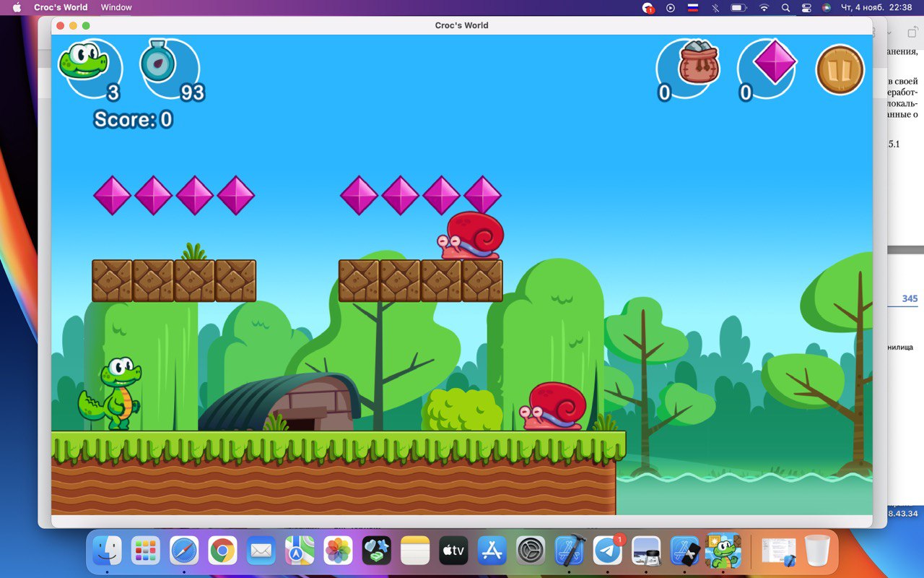Open App Store from the Dock
Screen dimensions: 924x578
click(x=492, y=551)
